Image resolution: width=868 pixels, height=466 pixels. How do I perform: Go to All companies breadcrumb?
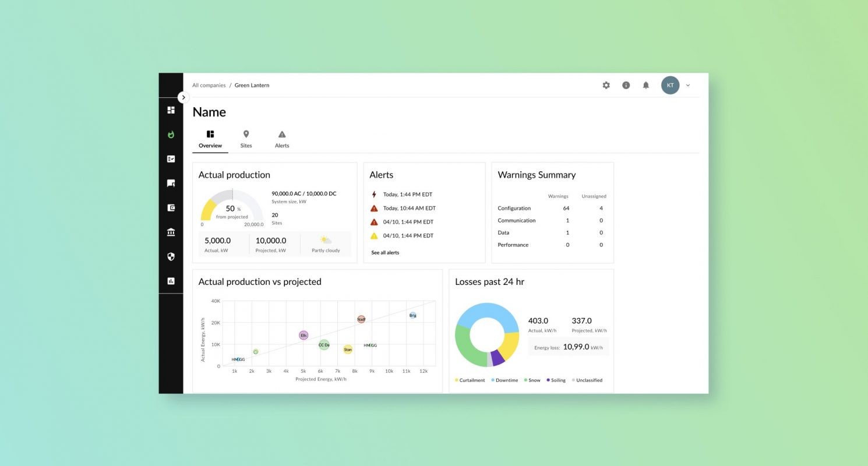[209, 85]
